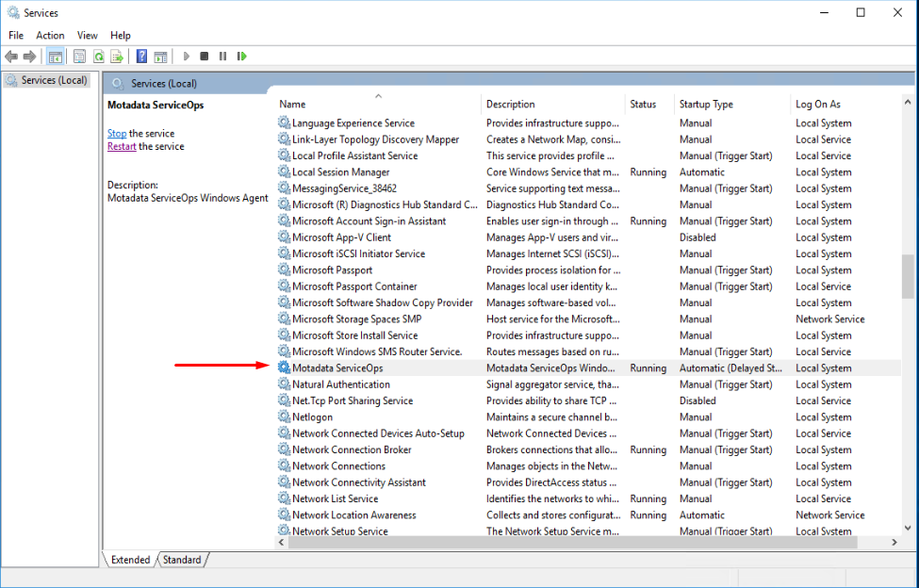Click the Export List toolbar icon
This screenshot has height=588, width=919.
(x=117, y=57)
